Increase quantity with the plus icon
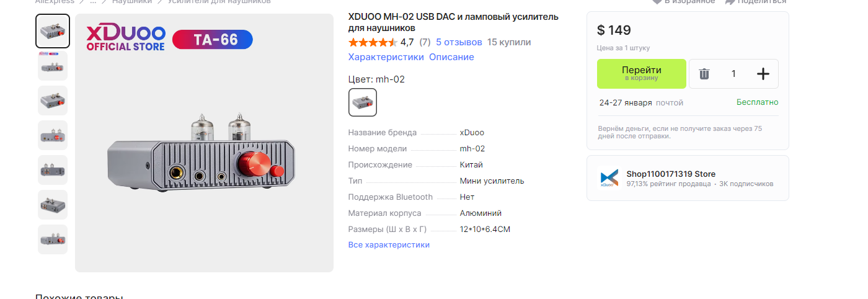This screenshot has height=299, width=868. (763, 74)
